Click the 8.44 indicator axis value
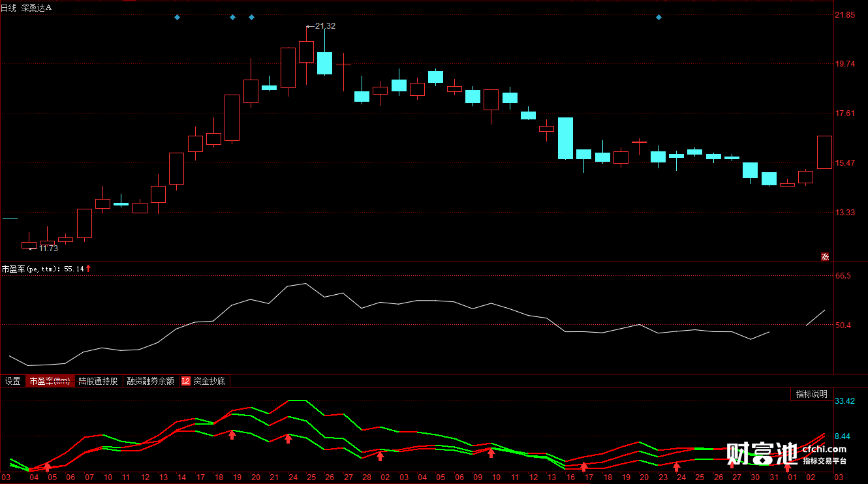This screenshot has width=868, height=484. [843, 436]
